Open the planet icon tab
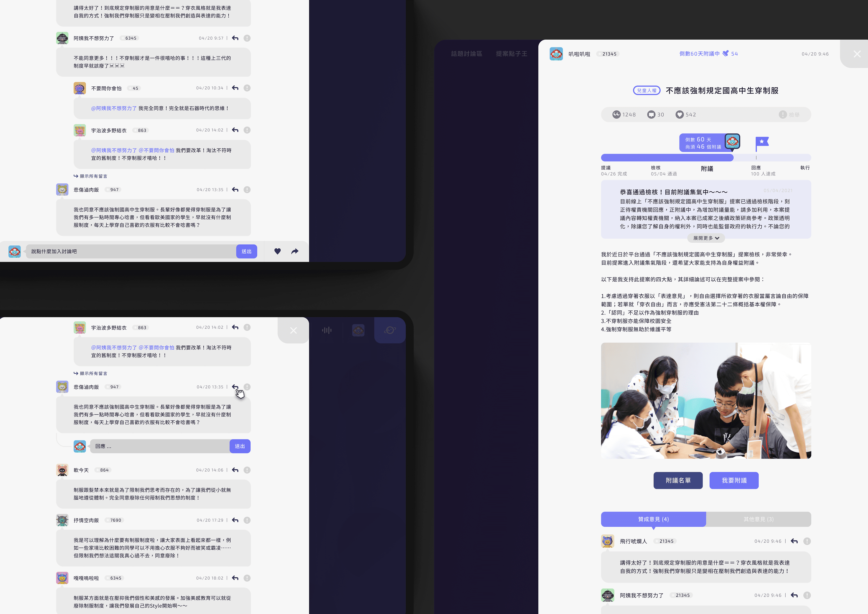This screenshot has width=868, height=614. [390, 330]
